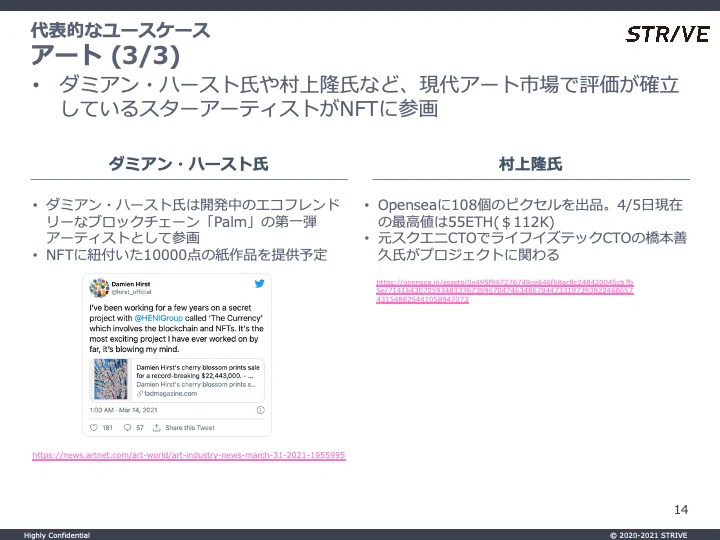Click the Share this Tweet icon

pos(157,428)
